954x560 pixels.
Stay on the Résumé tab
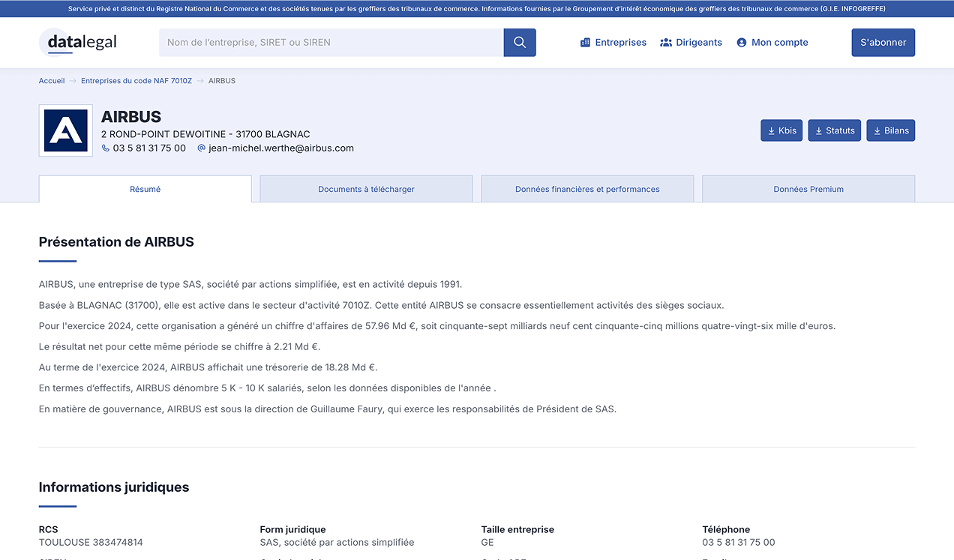point(145,189)
